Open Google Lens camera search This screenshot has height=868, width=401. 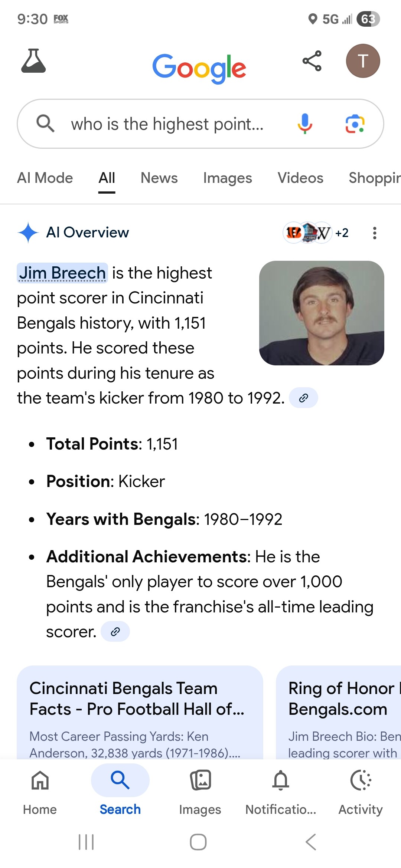point(355,124)
